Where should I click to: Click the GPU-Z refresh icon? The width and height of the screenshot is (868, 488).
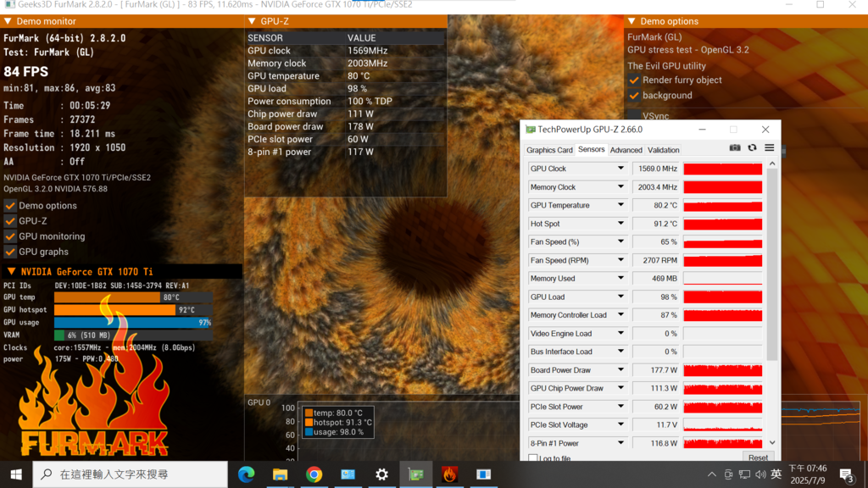[752, 147]
